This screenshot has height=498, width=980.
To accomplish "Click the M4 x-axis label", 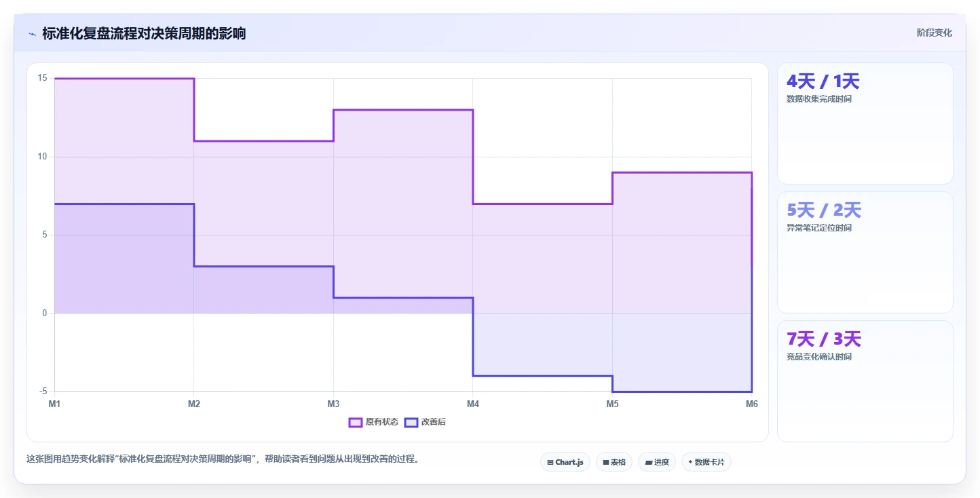I will point(473,404).
